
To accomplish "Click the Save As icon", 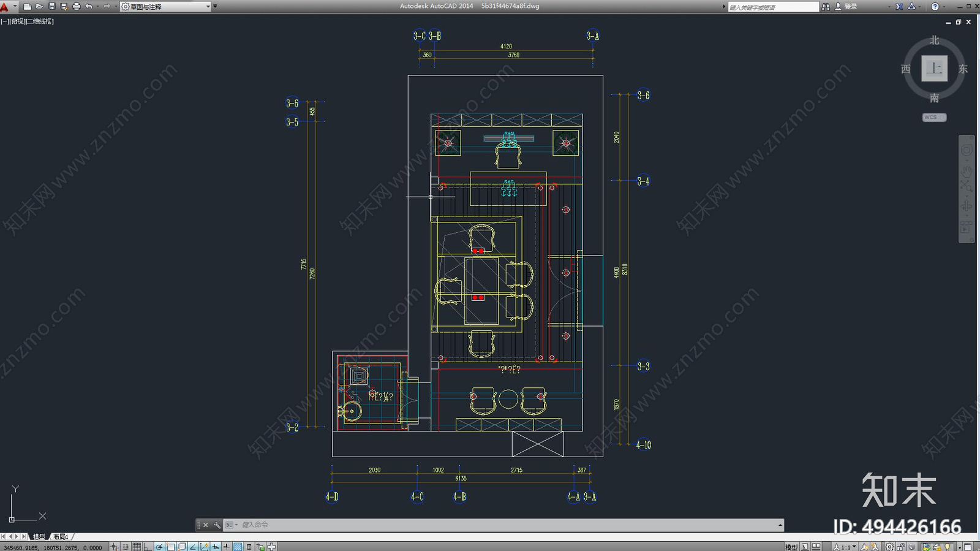I will pyautogui.click(x=64, y=7).
